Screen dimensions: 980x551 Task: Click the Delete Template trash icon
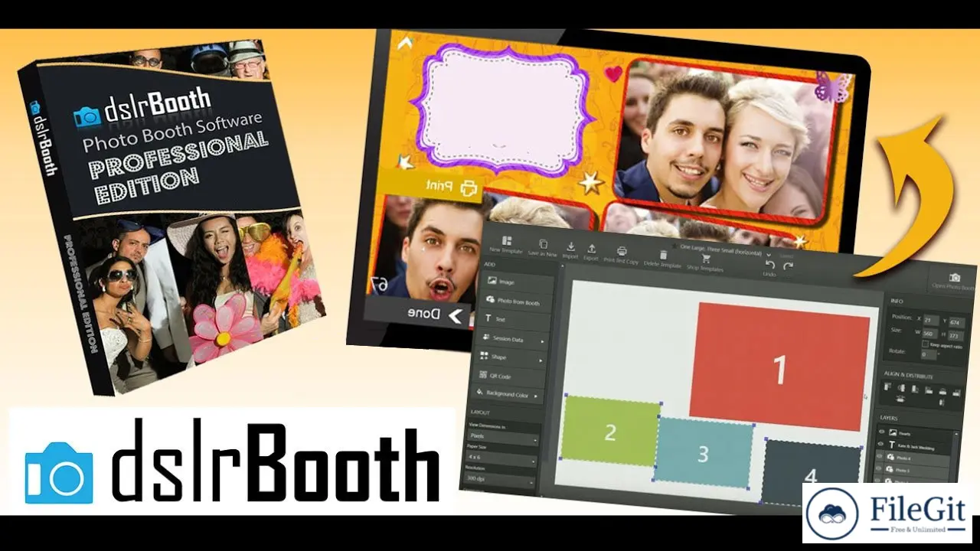663,256
